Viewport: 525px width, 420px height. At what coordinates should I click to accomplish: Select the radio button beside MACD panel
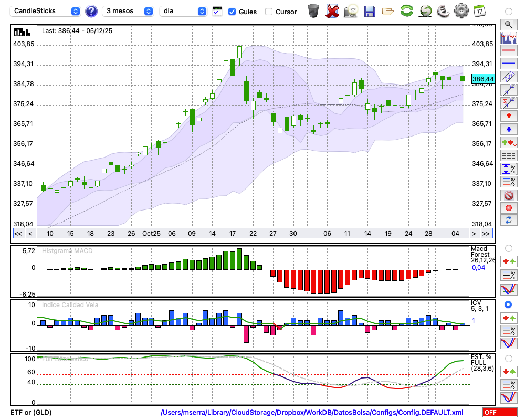508,248
